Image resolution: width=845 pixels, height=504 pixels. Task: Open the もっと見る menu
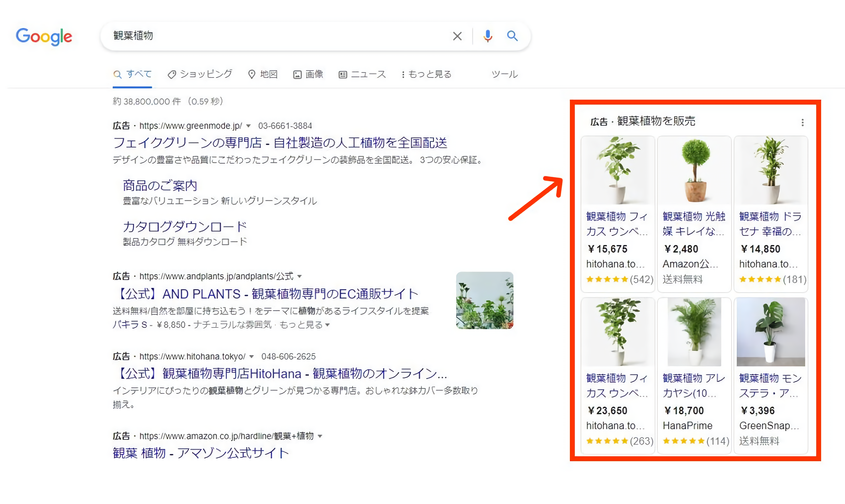426,74
